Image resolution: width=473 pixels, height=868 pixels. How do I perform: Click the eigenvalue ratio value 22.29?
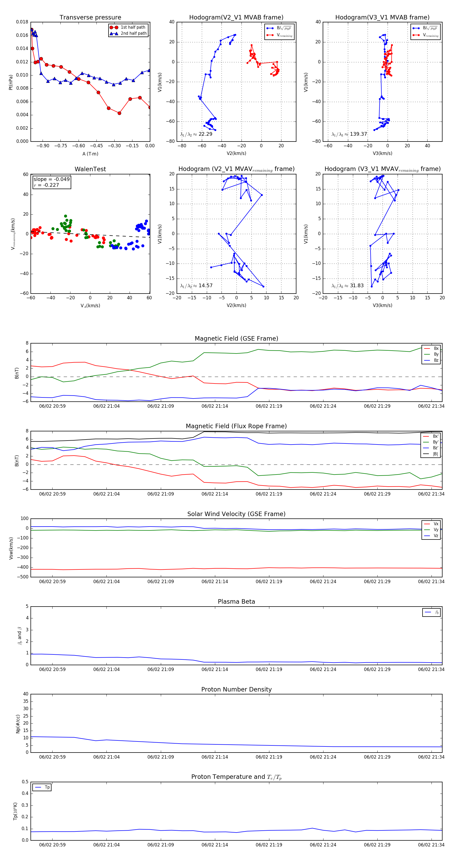point(205,134)
